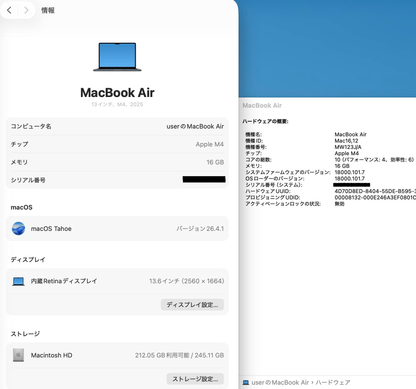The image size is (416, 389).
Task: Click the built-in Retina display icon
Action: pyautogui.click(x=18, y=281)
